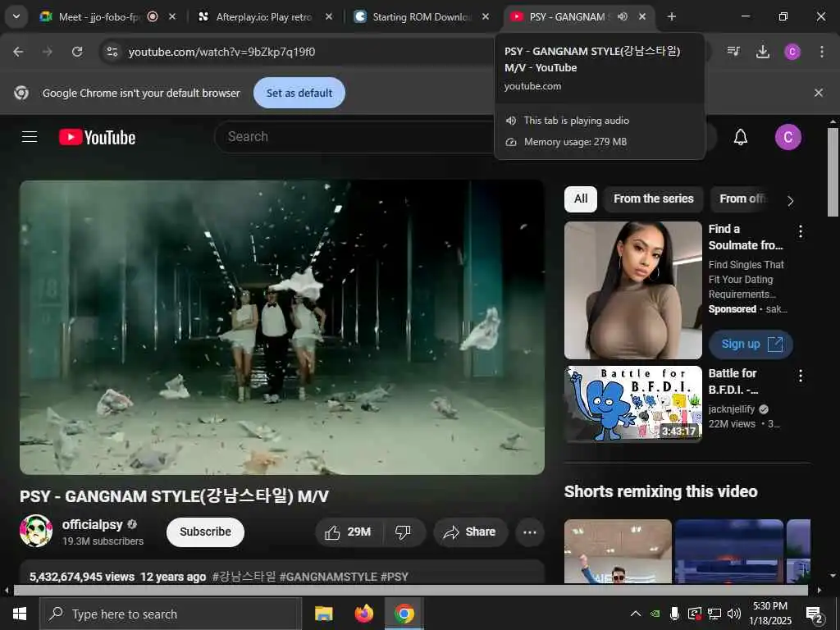Open Firefox from taskbar
This screenshot has height=630, width=840.
point(364,614)
